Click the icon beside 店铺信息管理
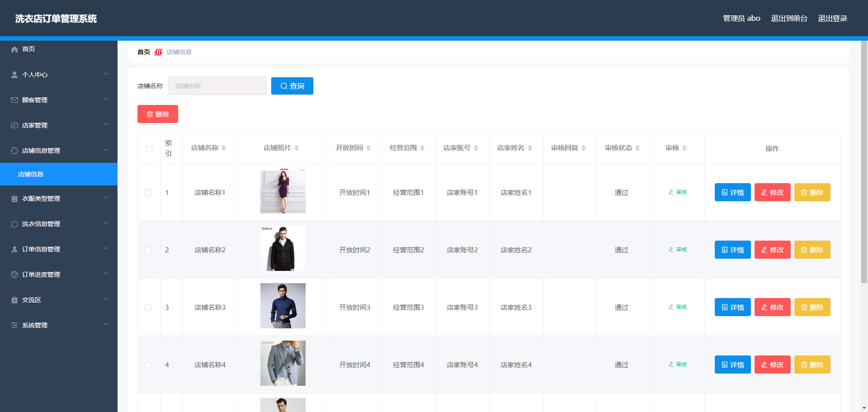Image resolution: width=868 pixels, height=412 pixels. (14, 151)
